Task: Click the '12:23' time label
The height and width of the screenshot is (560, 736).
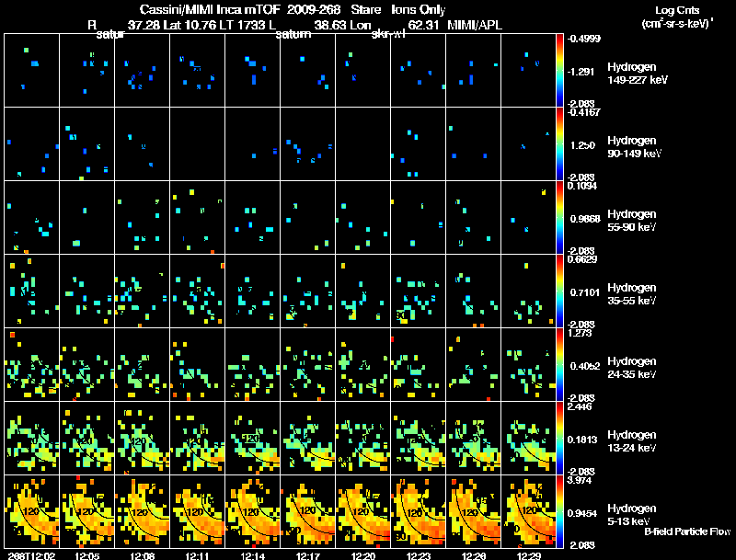Action: point(419,555)
